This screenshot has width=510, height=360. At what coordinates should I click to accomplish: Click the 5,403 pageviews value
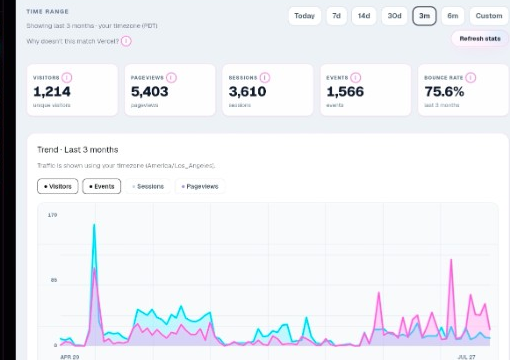coord(150,92)
